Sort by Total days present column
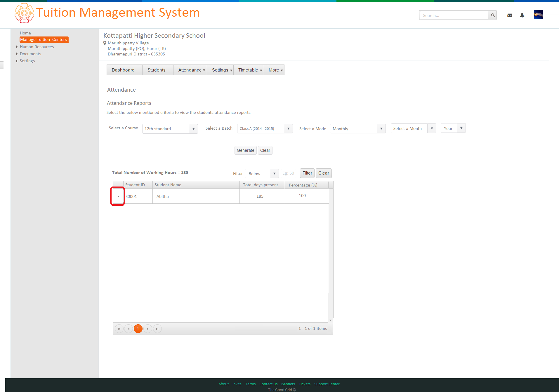This screenshot has height=392, width=559. pyautogui.click(x=262, y=185)
